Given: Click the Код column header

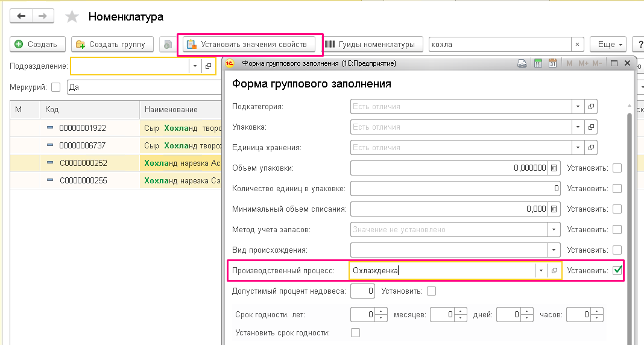Looking at the screenshot, I should 89,110.
